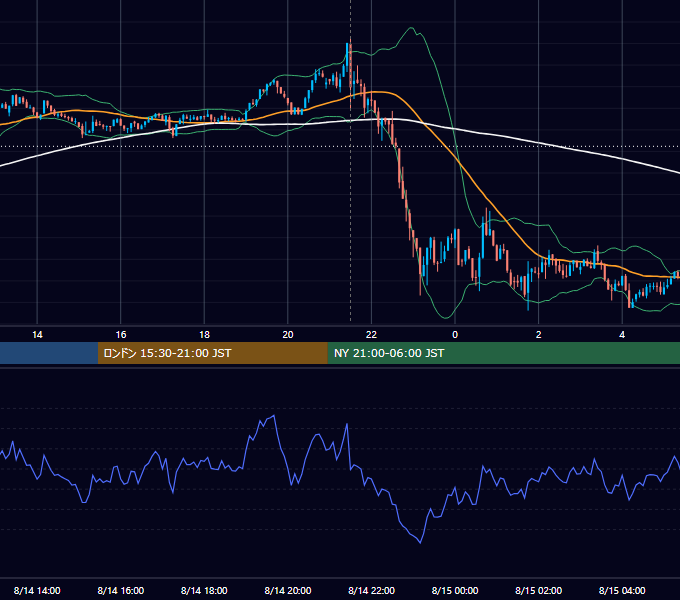Click the 22 hour label on price chart axis

tap(371, 335)
